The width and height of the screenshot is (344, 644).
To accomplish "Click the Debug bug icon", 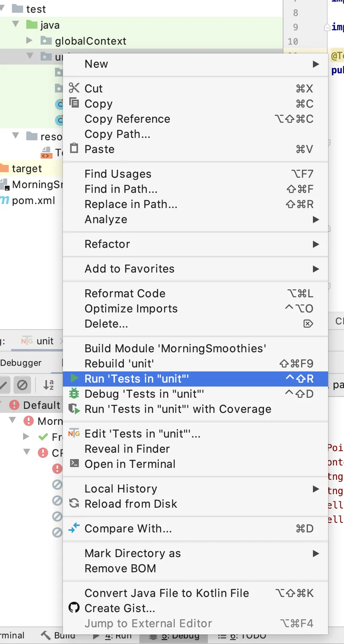I will point(74,393).
